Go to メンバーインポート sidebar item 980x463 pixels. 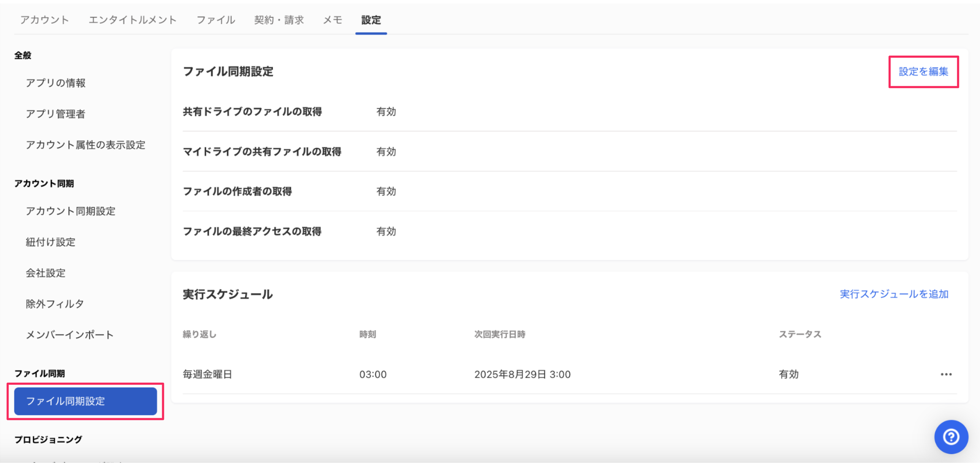[x=70, y=335]
